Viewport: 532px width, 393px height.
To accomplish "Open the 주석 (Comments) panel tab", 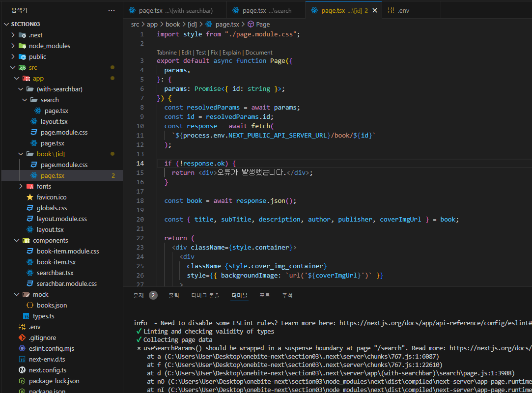I will pyautogui.click(x=287, y=296).
